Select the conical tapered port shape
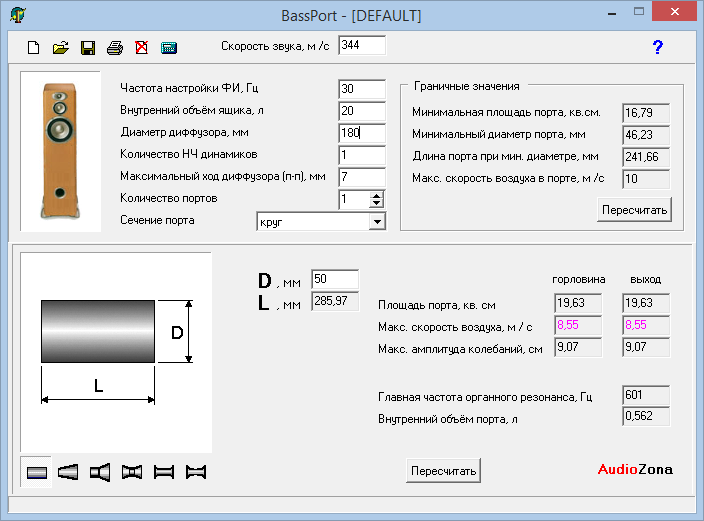Screen dimensions: 704x521 68,472
